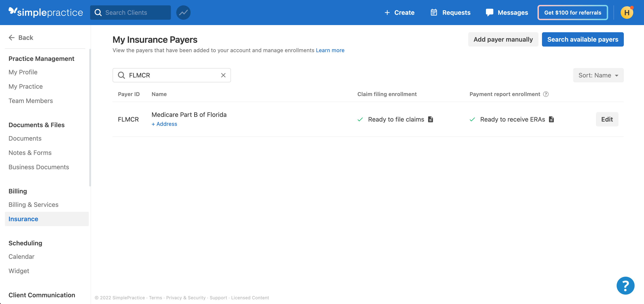This screenshot has height=304, width=644.
Task: Open the Learn more link
Action: pos(330,50)
